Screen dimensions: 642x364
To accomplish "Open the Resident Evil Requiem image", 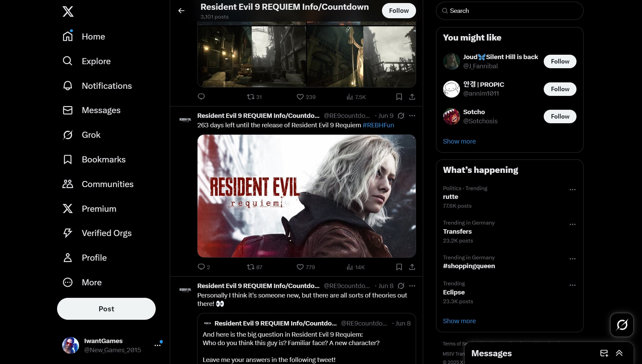I will (307, 196).
